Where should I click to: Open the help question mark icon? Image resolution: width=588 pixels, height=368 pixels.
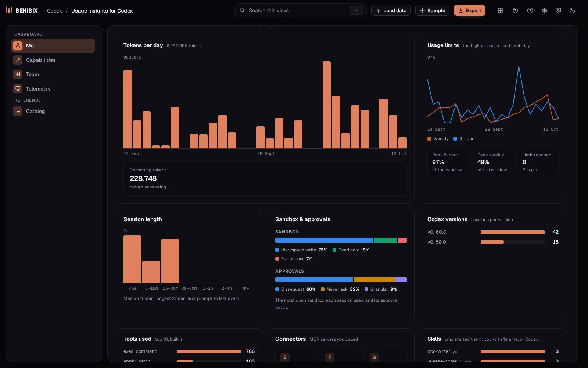click(530, 10)
